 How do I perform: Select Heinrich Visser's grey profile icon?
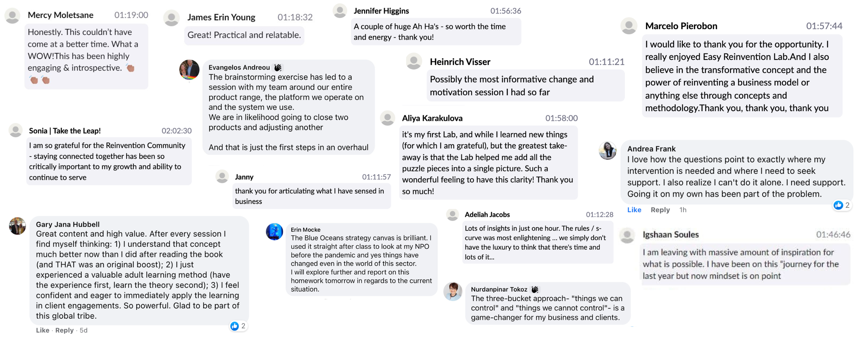coord(414,61)
